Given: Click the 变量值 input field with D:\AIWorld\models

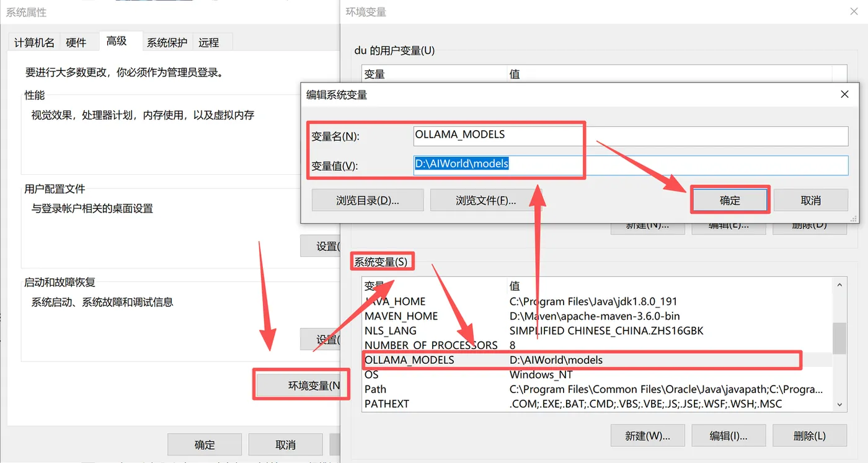Looking at the screenshot, I should click(x=631, y=165).
